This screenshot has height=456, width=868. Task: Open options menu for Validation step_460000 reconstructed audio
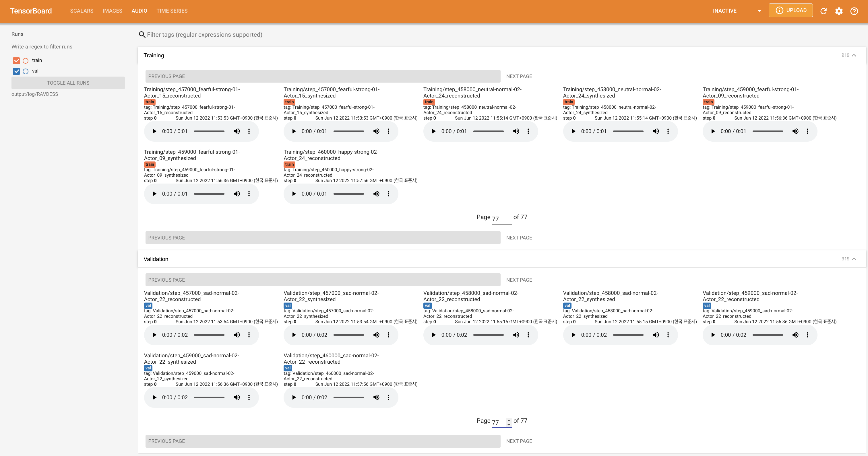click(388, 397)
